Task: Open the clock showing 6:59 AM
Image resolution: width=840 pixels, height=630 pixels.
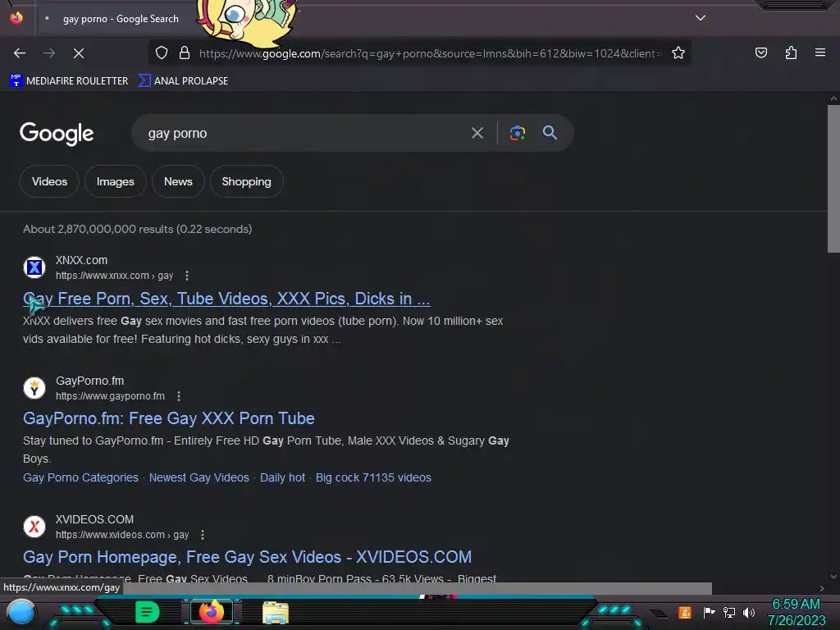Action: (796, 612)
